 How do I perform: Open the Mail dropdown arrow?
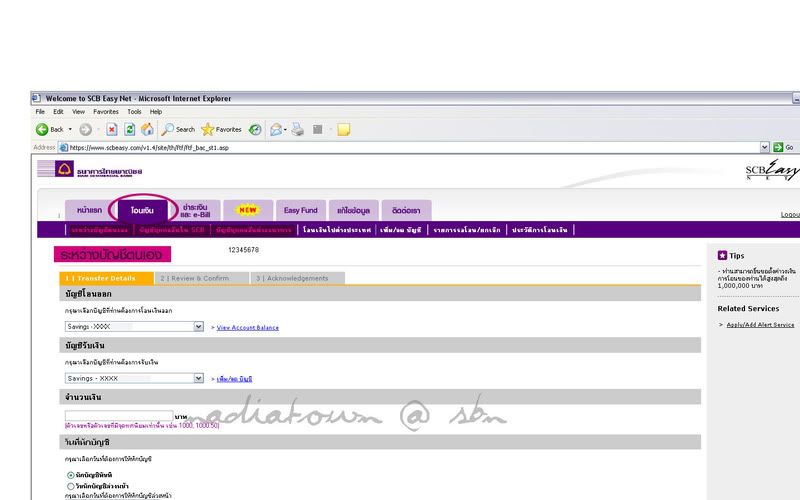point(285,130)
